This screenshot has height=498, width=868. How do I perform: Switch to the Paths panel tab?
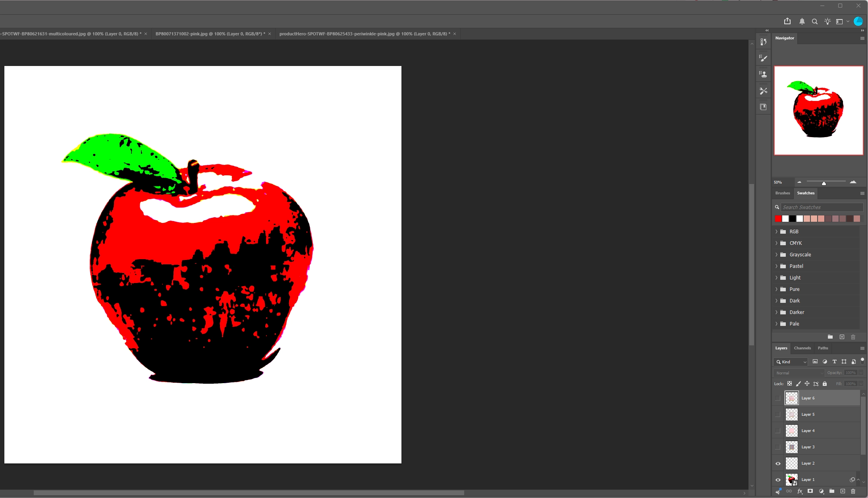(823, 348)
